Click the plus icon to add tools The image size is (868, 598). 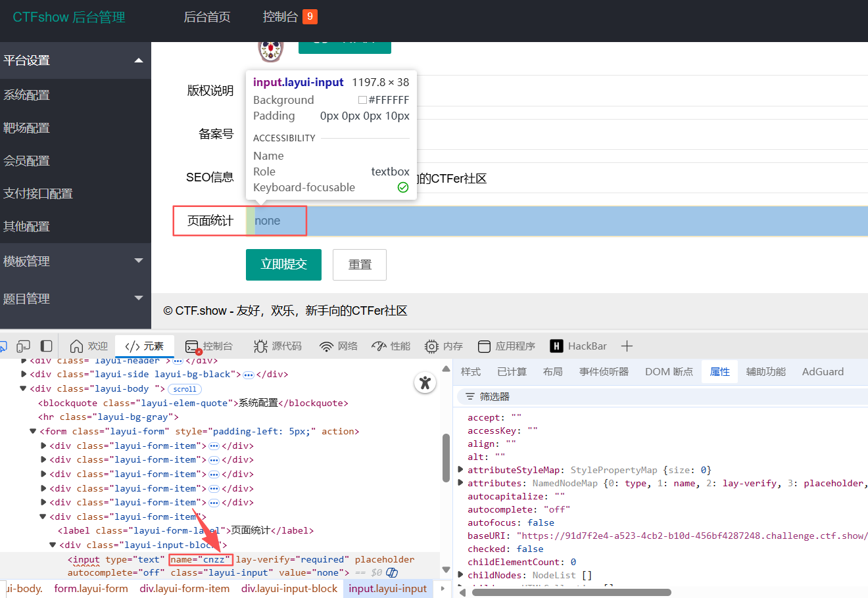coord(627,346)
